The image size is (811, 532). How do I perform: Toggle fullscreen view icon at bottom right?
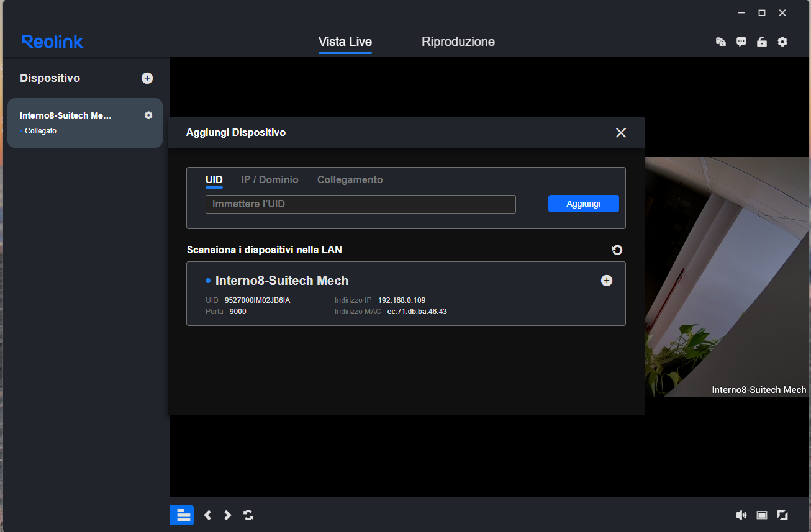tap(782, 515)
